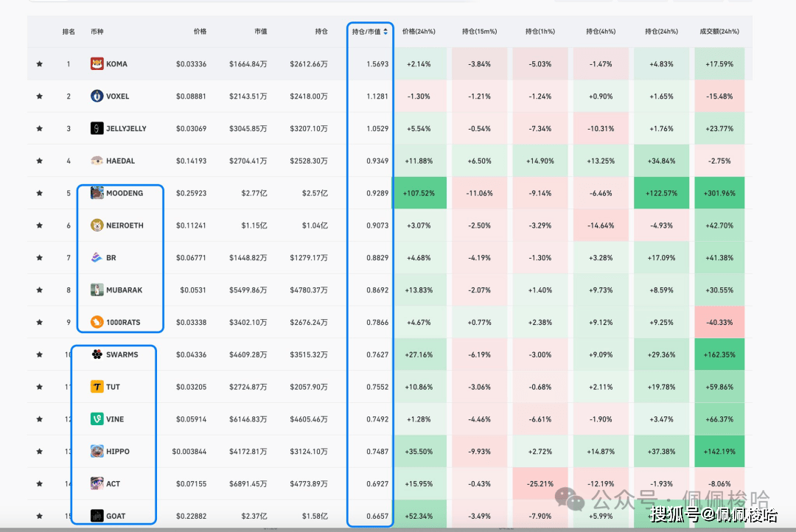Click the MOODENG coin logo icon
This screenshot has height=532, width=796.
coord(97,193)
